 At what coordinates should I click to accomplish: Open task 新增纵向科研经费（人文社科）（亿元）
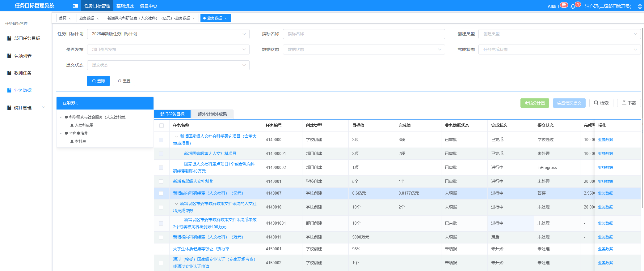(x=208, y=193)
